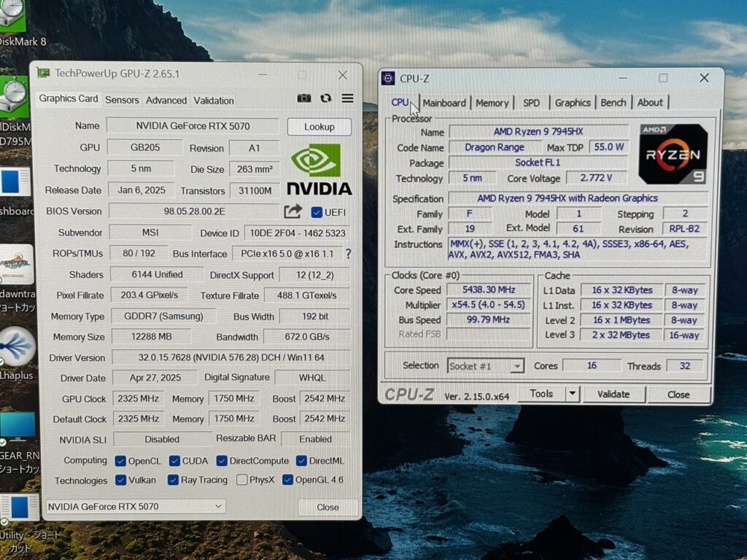Screen dimensions: 747x560
Task: Click the Close button in GPU-Z
Action: point(328,507)
